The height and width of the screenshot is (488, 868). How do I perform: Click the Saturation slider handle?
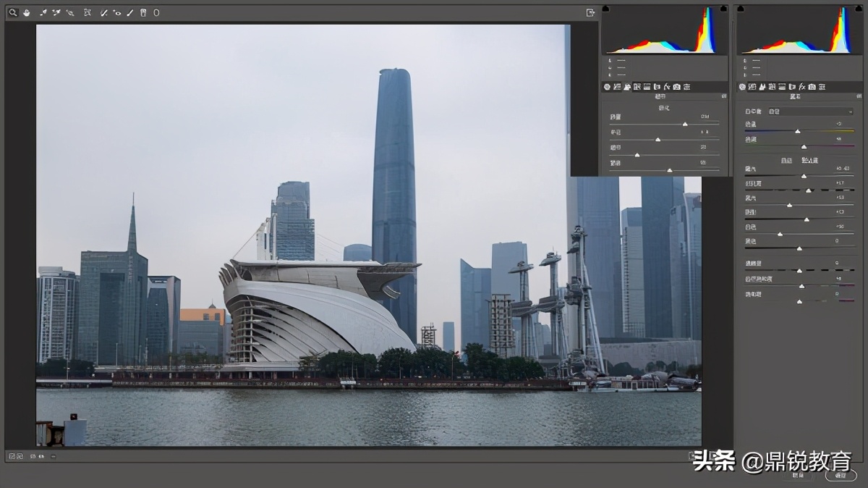point(799,300)
